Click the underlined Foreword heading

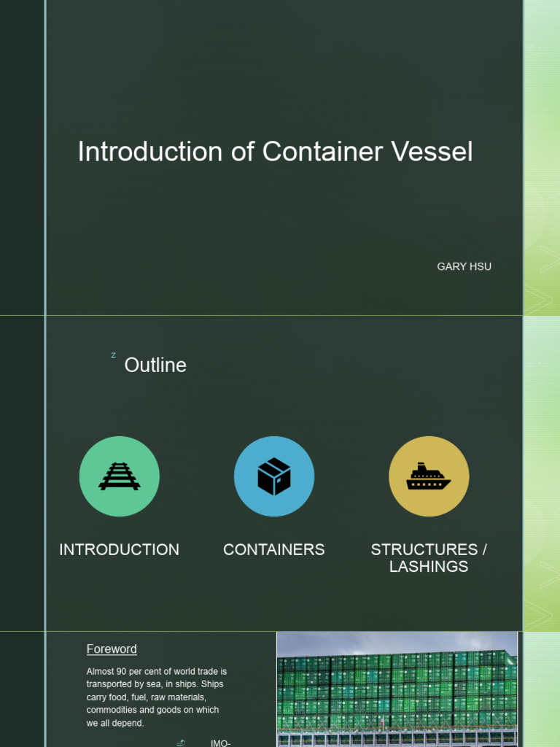(112, 649)
